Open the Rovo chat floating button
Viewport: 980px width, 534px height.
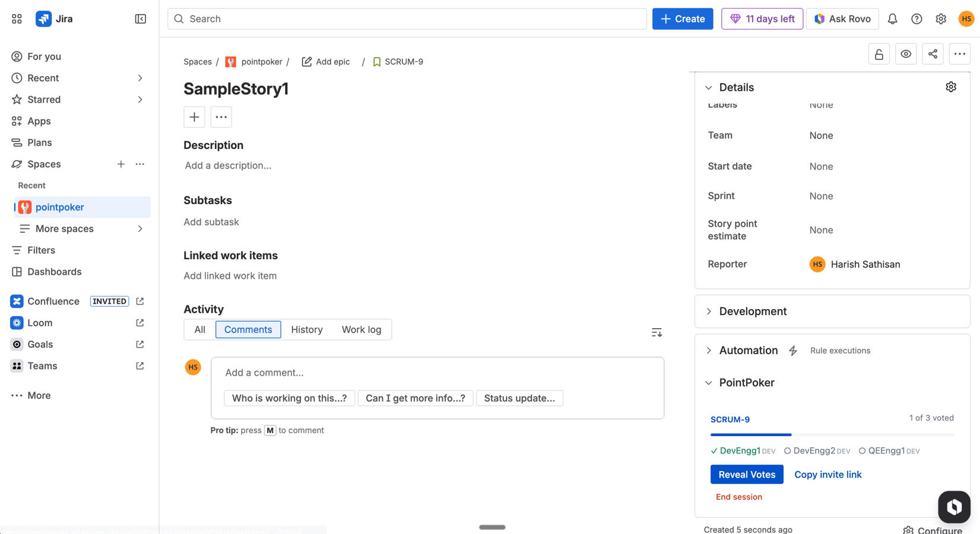tap(954, 507)
